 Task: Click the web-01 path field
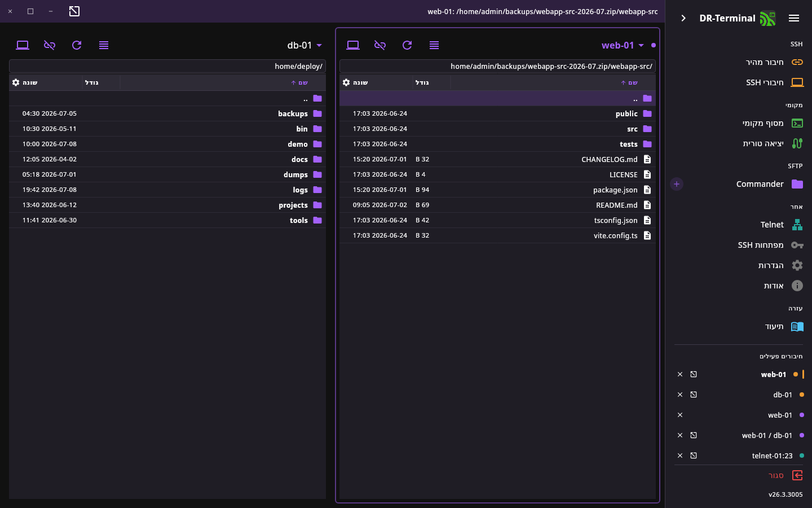(497, 66)
